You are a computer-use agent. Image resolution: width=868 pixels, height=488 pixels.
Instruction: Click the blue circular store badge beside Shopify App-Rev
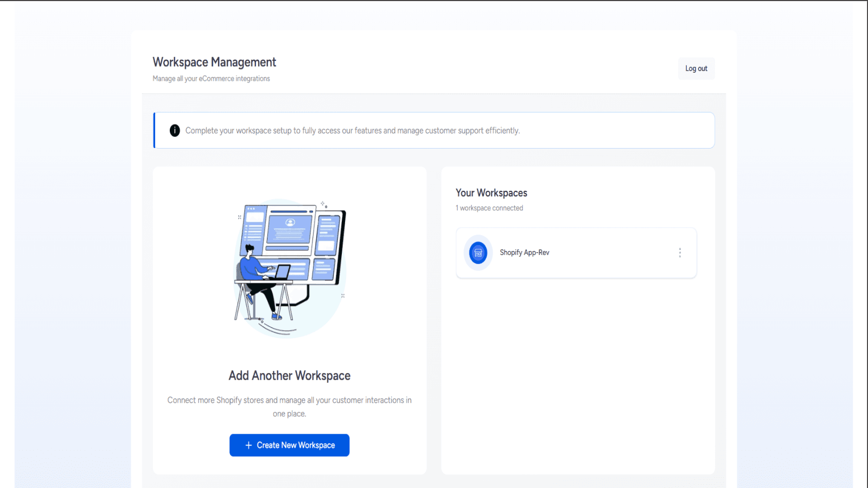(478, 252)
